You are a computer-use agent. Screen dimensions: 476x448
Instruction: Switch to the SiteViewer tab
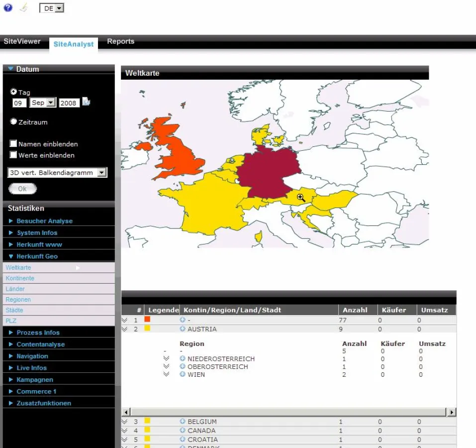coord(22,41)
